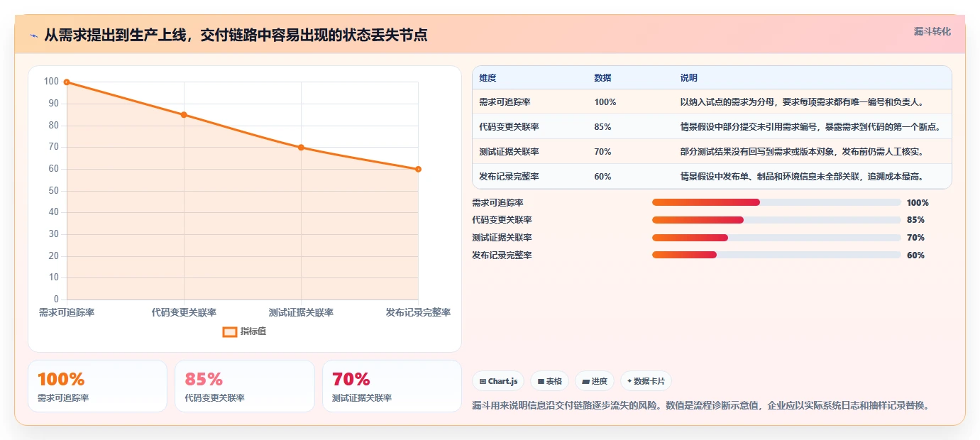Click the 测试证据关联率 progress bar
The image size is (980, 440).
click(776, 238)
